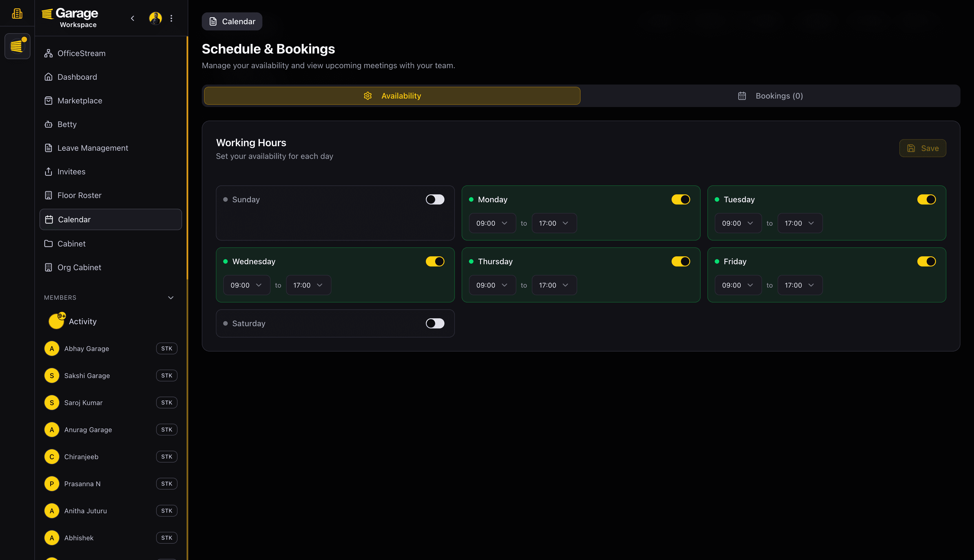The image size is (974, 560).
Task: Click the Marketplace shopping bag icon
Action: (48, 101)
